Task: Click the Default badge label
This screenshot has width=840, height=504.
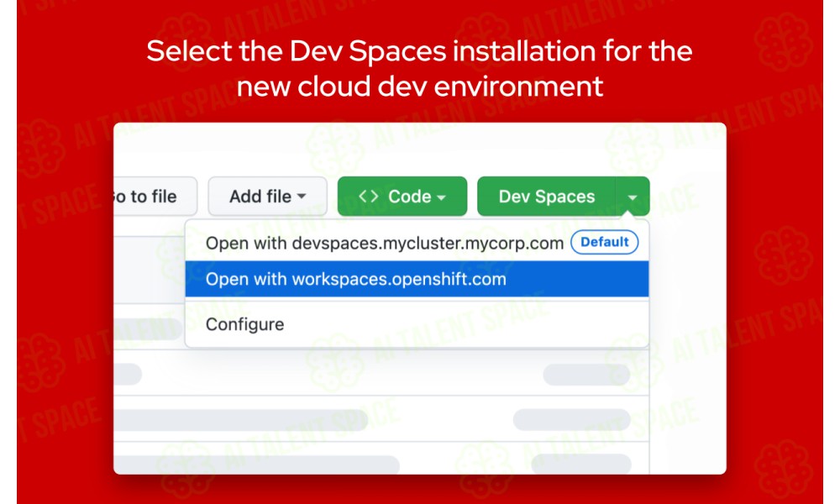Action: [604, 242]
